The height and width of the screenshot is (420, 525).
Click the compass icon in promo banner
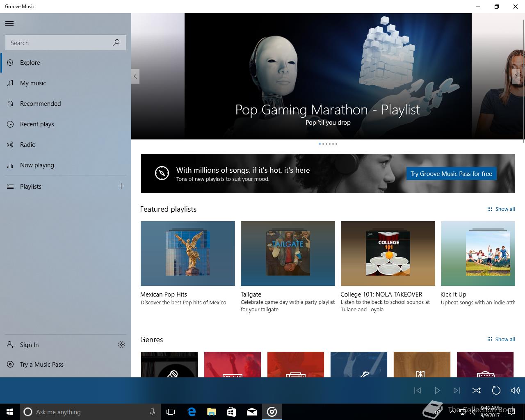pos(162,173)
